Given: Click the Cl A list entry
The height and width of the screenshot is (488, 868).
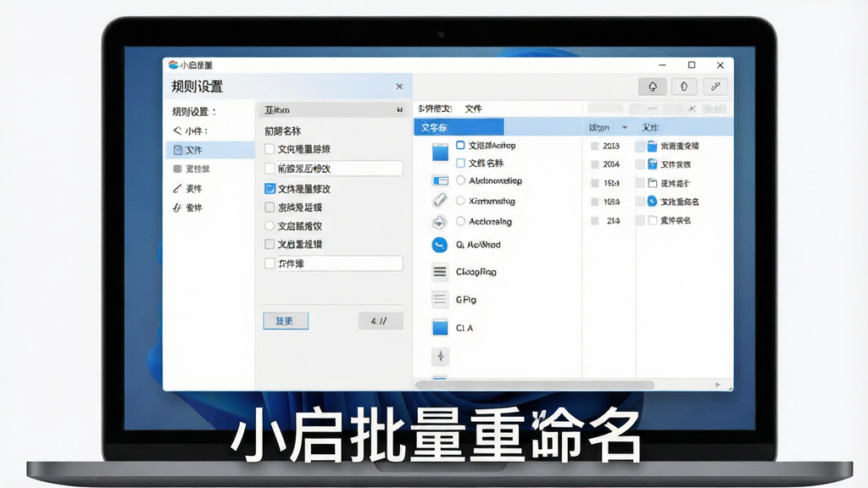Looking at the screenshot, I should coord(465,328).
